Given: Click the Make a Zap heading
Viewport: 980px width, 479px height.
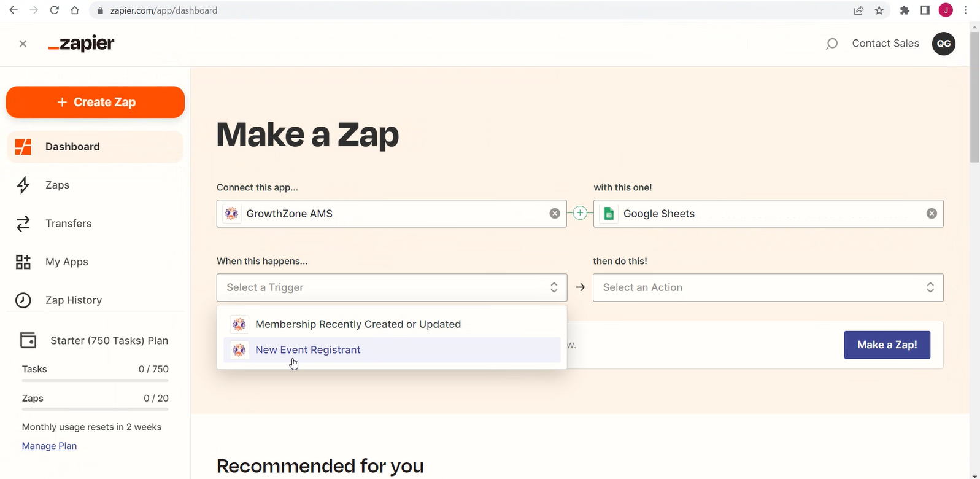Looking at the screenshot, I should click(x=307, y=134).
